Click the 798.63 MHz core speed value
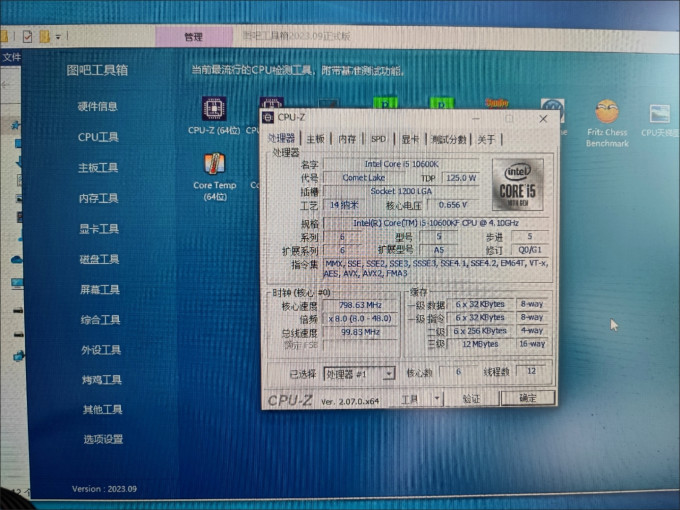The image size is (680, 510). tap(360, 305)
